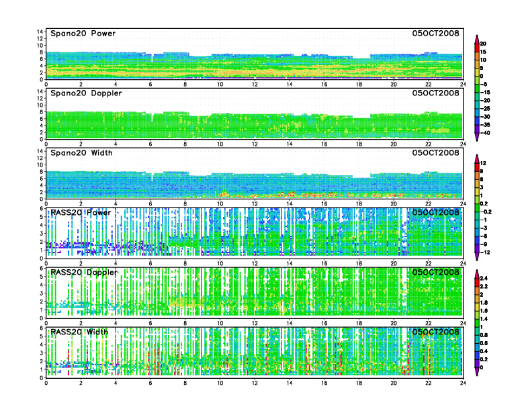Click the purple bottom arrow of the uppermost colorbar
Image resolution: width=532 pixels, height=411 pixels.
(477, 137)
